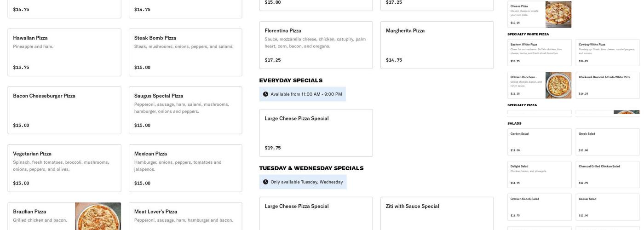Click the Cheese Pizza photo thumbnail
Viewport: 644px width, 230px height.
(558, 14)
